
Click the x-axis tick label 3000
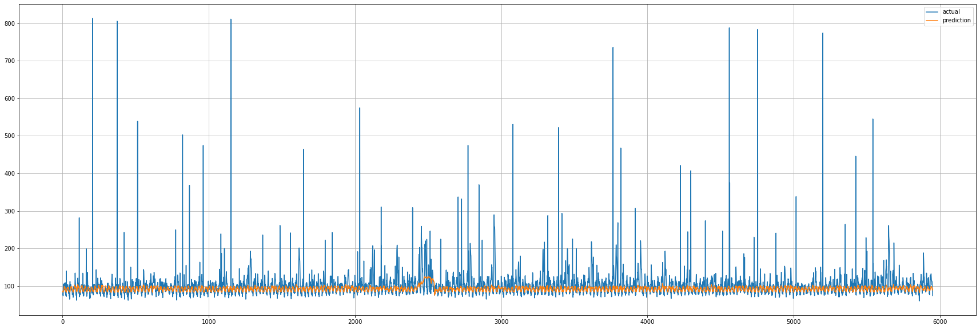[501, 322]
